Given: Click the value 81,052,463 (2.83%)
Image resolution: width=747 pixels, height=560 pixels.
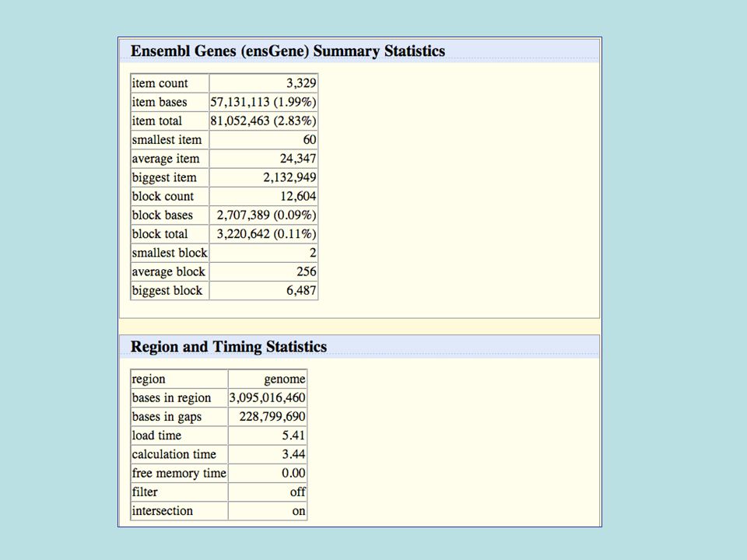Looking at the screenshot, I should coord(264,121).
